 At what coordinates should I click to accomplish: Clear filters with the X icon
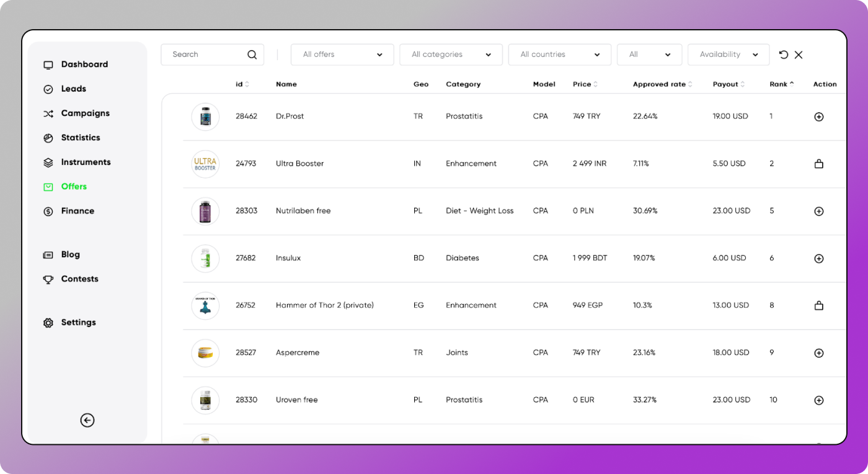[x=799, y=55]
